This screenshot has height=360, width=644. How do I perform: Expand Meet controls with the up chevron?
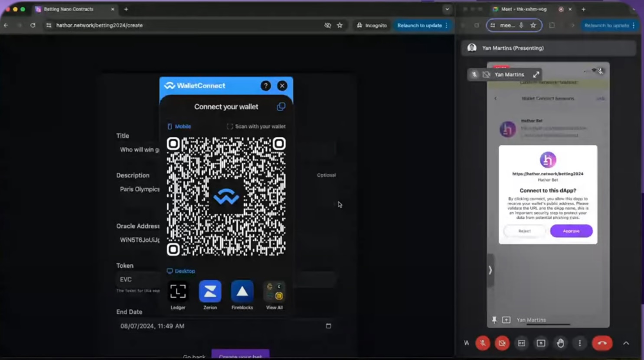click(x=626, y=343)
